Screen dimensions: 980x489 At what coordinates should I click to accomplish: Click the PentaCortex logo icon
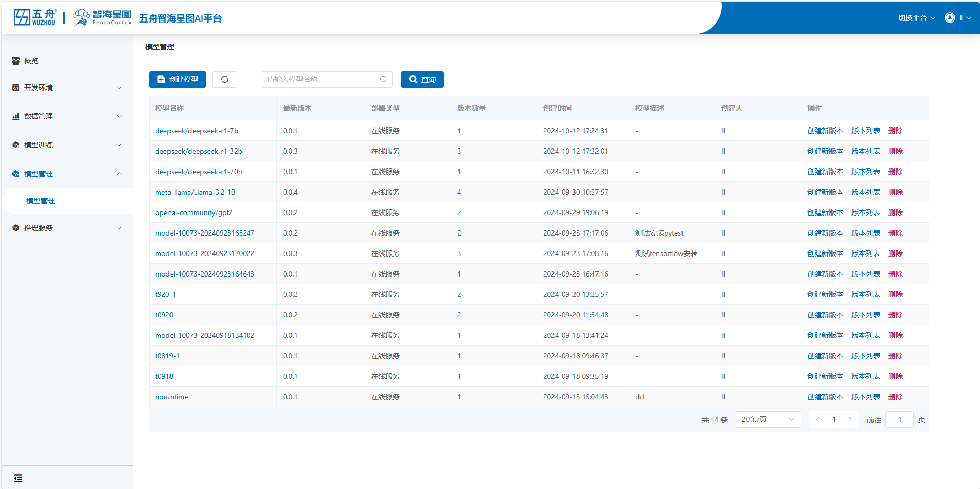click(81, 17)
